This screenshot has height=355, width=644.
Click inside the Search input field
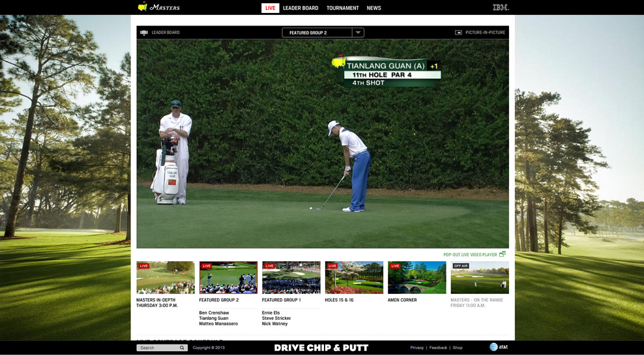point(157,348)
